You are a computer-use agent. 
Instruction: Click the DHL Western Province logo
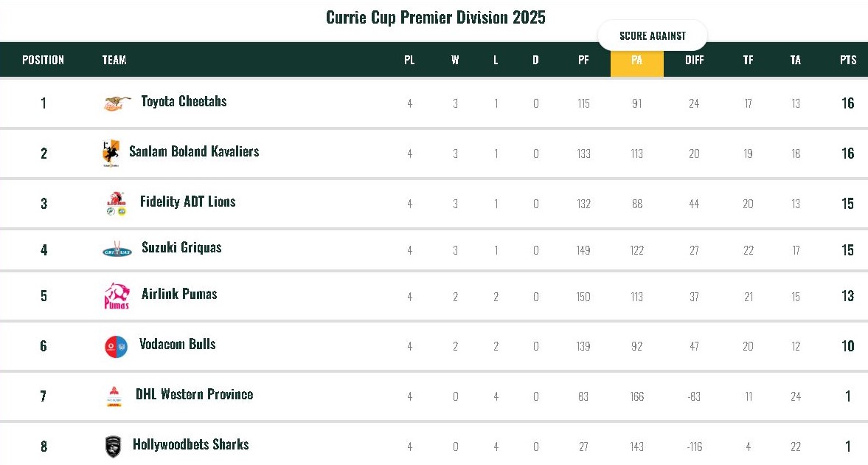114,396
